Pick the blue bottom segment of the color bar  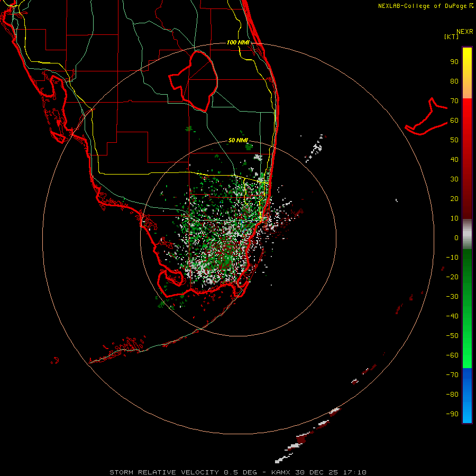467,396
